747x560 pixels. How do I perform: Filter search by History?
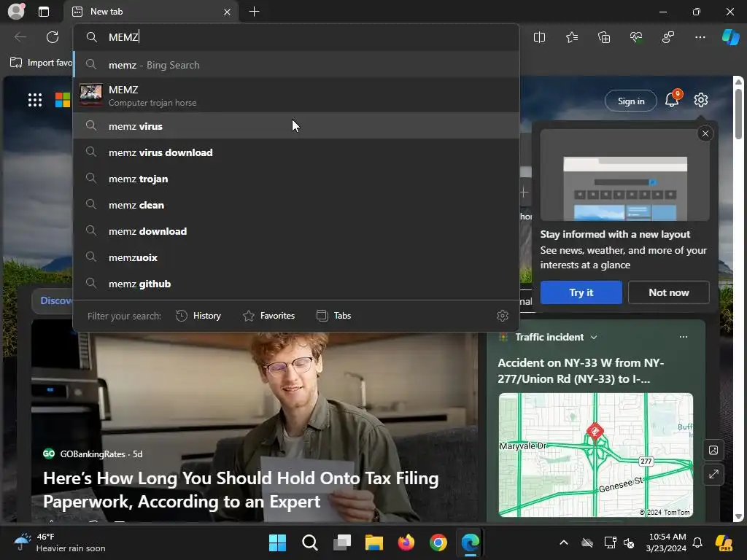(x=198, y=316)
